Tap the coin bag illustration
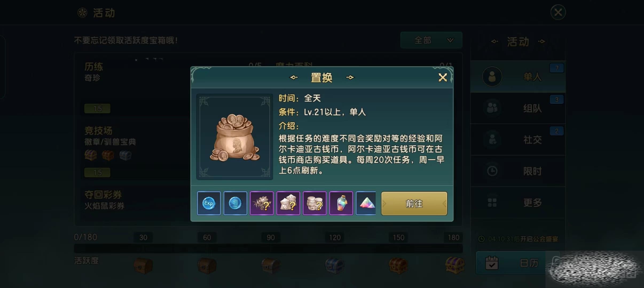Screen dimensions: 644x288 tap(235, 137)
